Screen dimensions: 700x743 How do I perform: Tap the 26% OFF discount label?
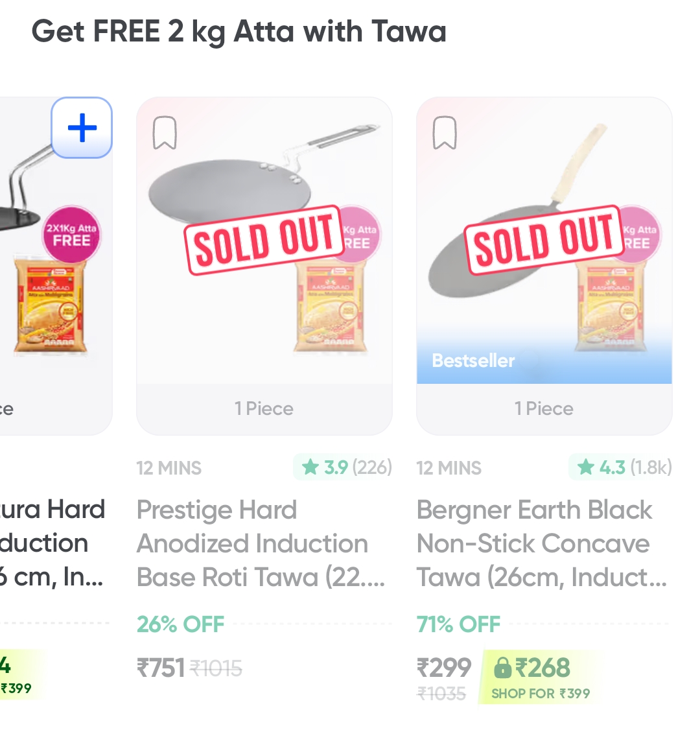pyautogui.click(x=180, y=624)
